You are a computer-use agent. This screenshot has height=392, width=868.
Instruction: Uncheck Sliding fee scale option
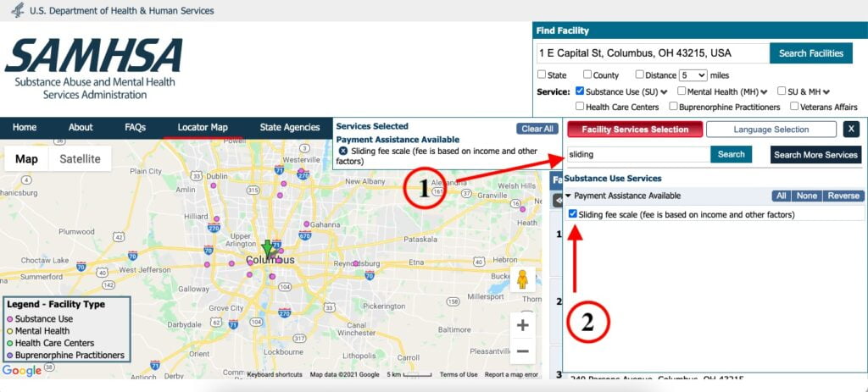(x=572, y=214)
